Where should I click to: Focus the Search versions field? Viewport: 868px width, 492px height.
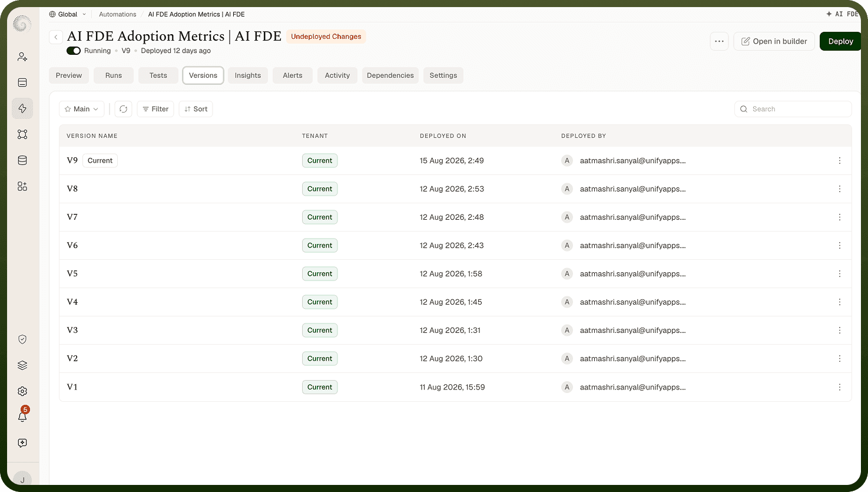coord(793,109)
